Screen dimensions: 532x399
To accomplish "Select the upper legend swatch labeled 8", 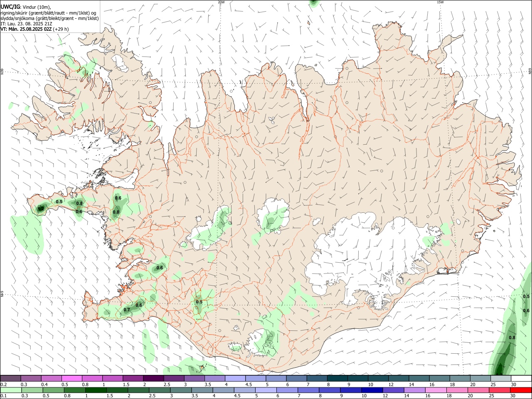I will pyautogui.click(x=337, y=378).
